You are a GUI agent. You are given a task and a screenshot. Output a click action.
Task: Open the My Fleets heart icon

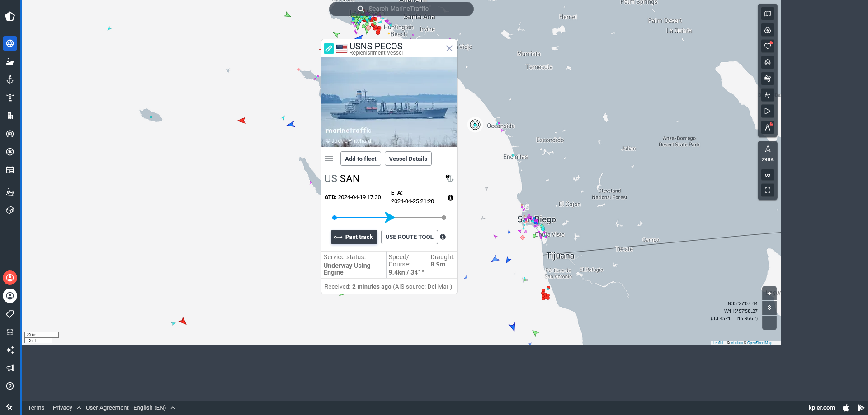tap(768, 46)
